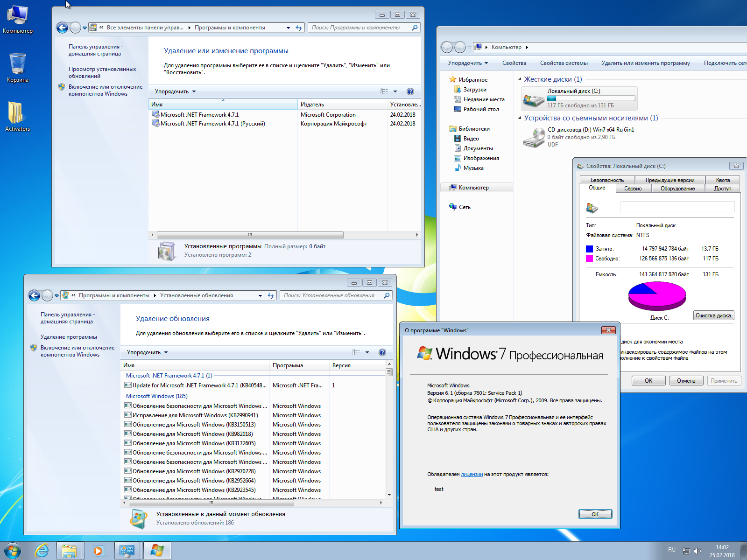
Task: Open Windows Explorer from taskbar
Action: 70,551
